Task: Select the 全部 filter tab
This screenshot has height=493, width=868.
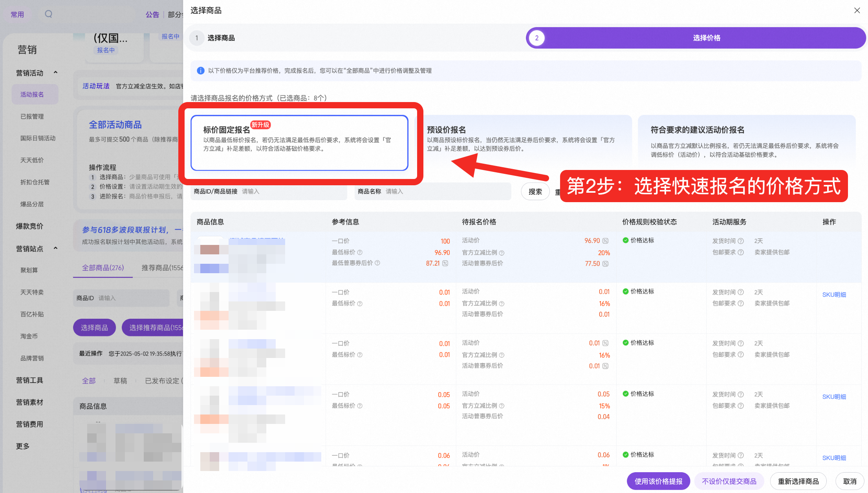Action: pyautogui.click(x=89, y=381)
